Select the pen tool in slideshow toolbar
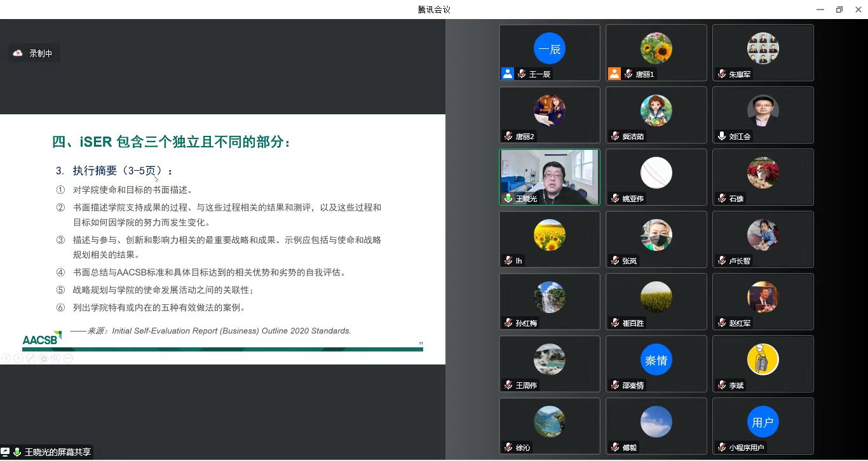 31,358
